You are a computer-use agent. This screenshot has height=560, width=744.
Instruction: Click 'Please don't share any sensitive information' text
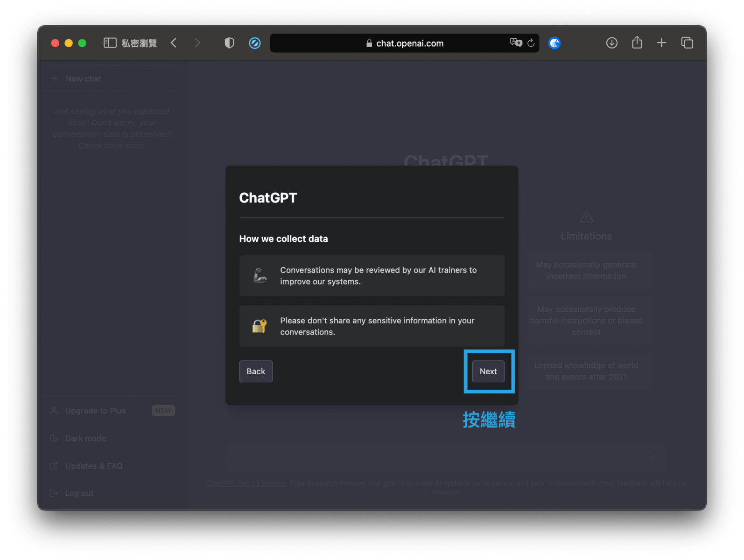pyautogui.click(x=377, y=326)
